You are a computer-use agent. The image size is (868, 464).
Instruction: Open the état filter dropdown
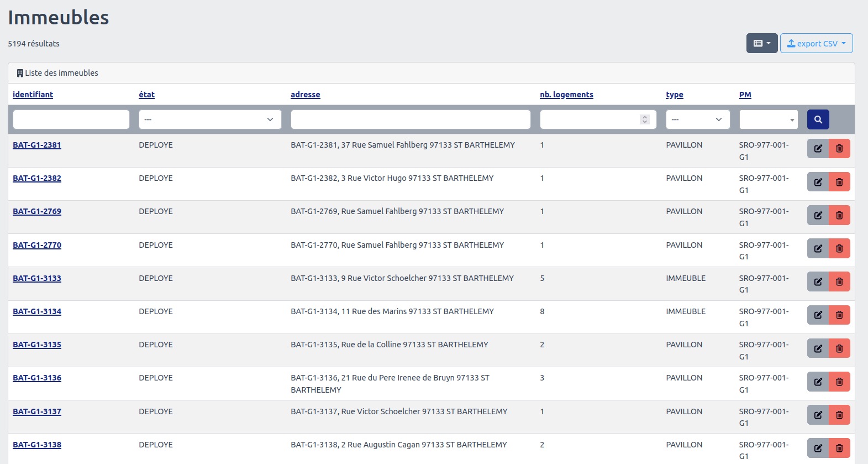click(210, 119)
